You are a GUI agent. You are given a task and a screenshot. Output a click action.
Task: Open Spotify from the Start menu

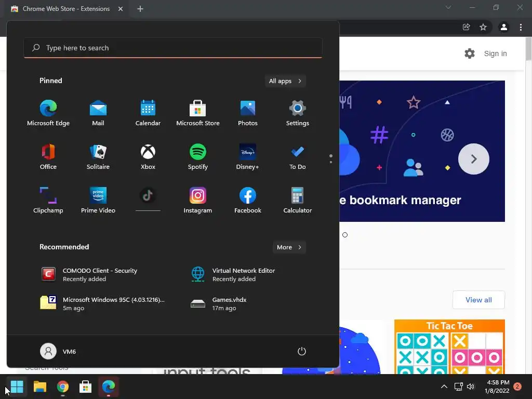[x=198, y=157]
